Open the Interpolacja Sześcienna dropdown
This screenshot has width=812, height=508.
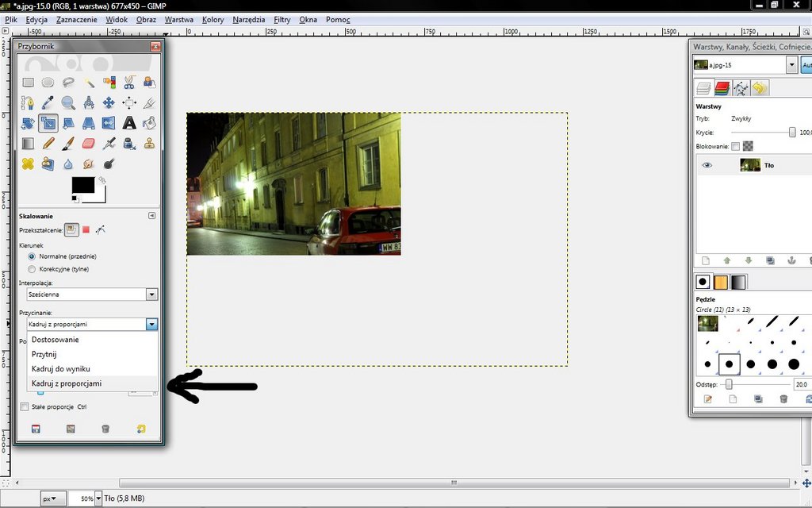[92, 294]
